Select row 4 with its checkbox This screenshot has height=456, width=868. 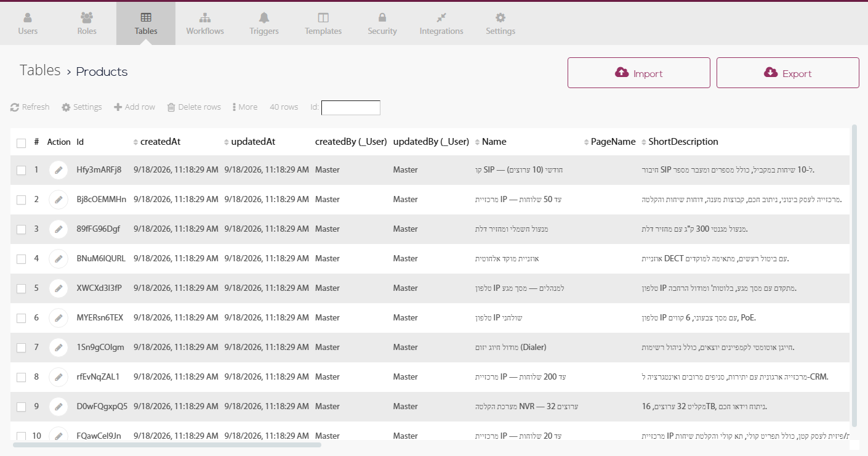[22, 259]
